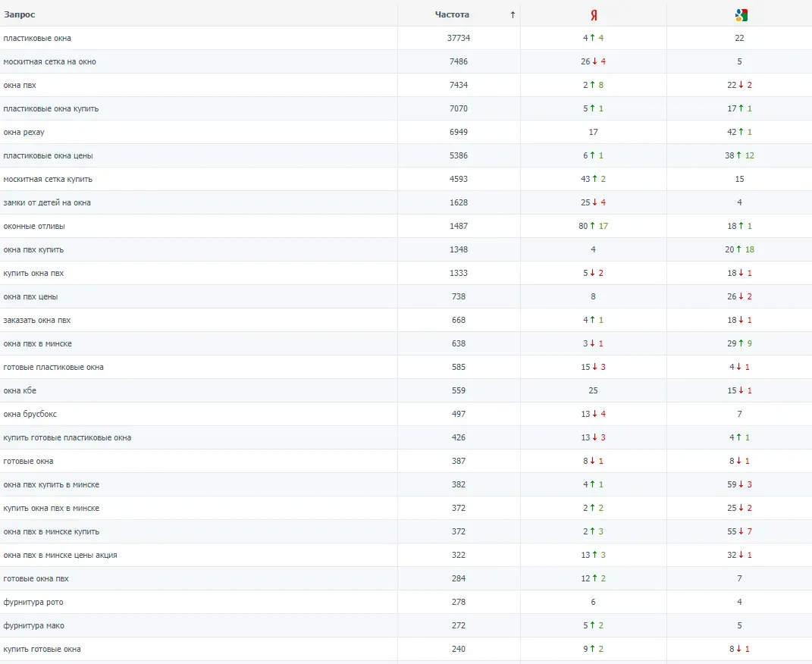The height and width of the screenshot is (664, 812).
Task: Click frequency value 278
Action: click(x=459, y=602)
